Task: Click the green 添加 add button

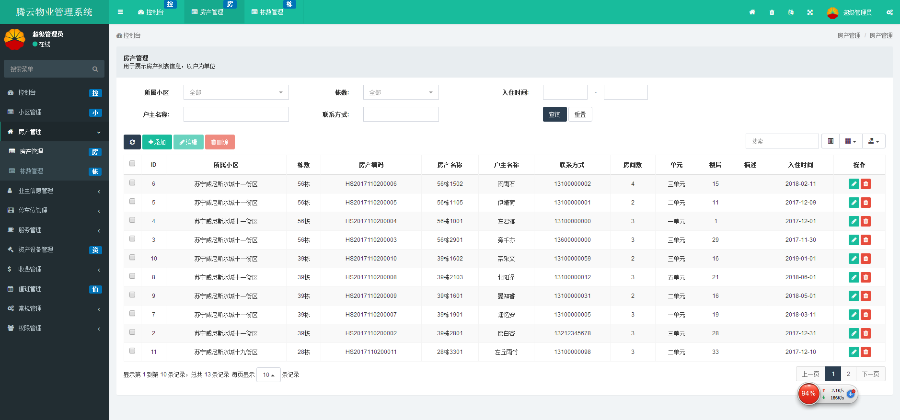Action: coord(156,142)
